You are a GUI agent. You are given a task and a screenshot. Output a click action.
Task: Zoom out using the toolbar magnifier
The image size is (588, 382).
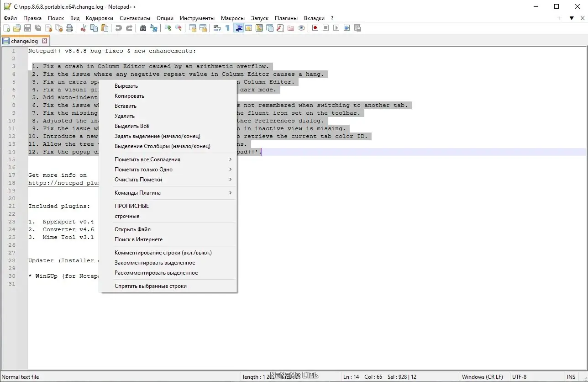click(178, 28)
